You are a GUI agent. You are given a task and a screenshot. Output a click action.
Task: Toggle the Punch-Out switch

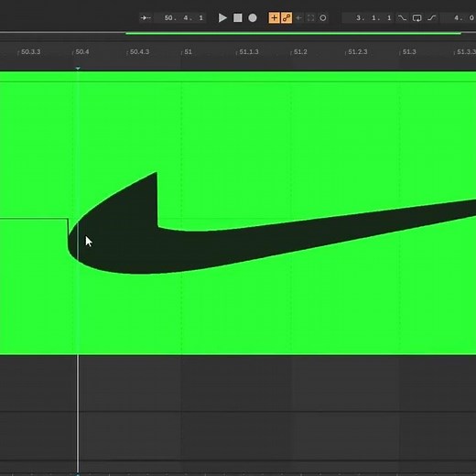click(431, 18)
